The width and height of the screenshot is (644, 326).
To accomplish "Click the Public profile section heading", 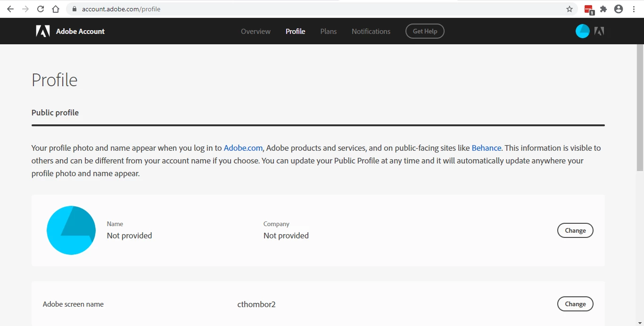I will click(x=55, y=113).
